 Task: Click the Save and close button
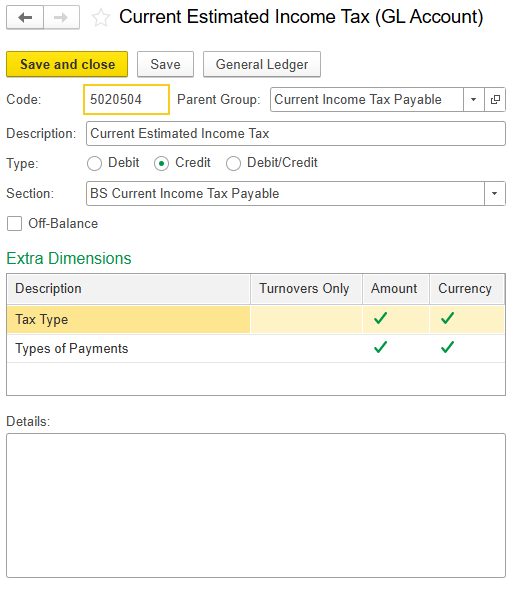coord(67,64)
